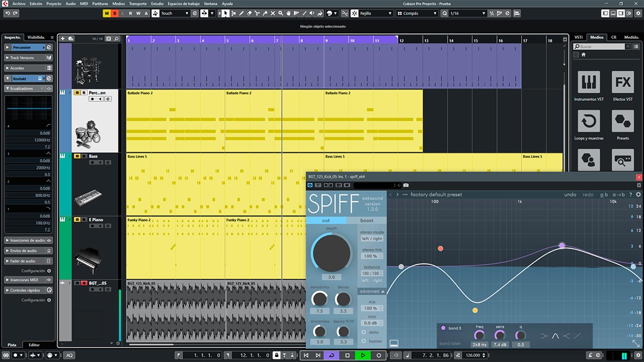Viewport: 644px width, 362px height.
Task: Enable the bypass radio option in SPIFF
Action: click(363, 341)
